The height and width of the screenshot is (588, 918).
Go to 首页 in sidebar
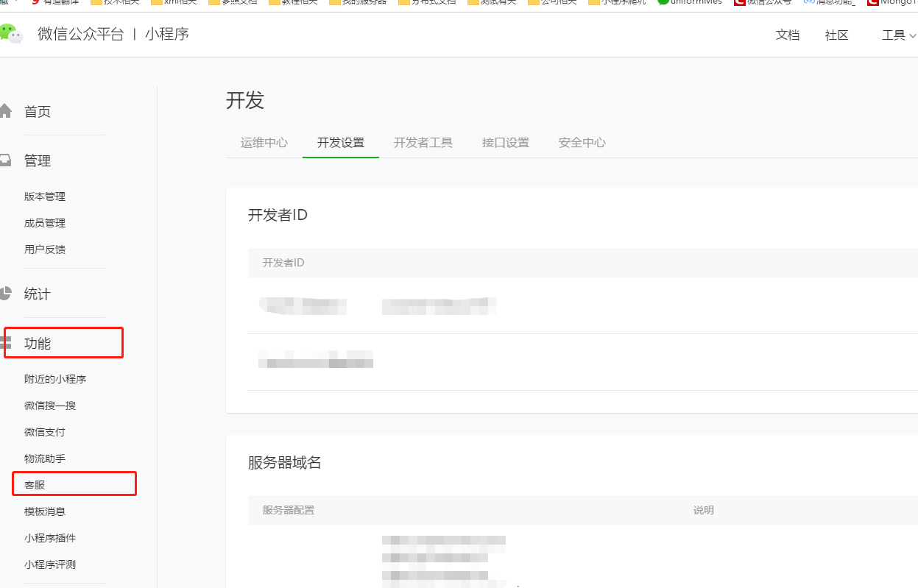point(38,112)
